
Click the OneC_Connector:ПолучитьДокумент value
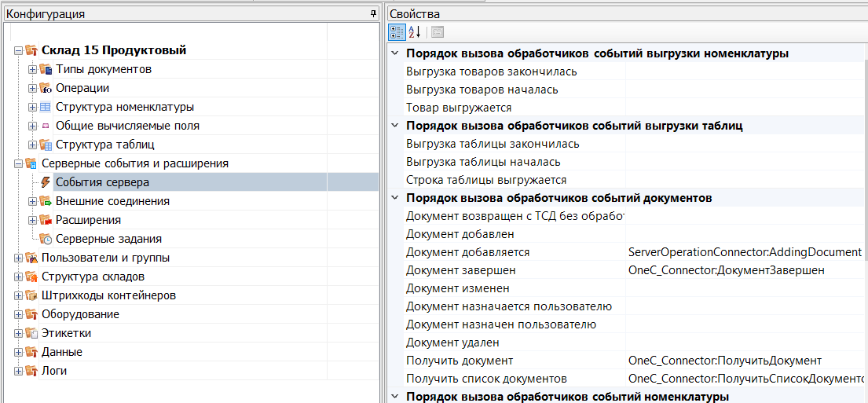point(724,361)
